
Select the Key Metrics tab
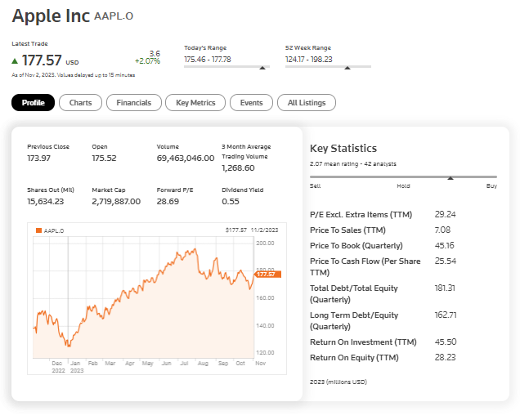coord(195,103)
